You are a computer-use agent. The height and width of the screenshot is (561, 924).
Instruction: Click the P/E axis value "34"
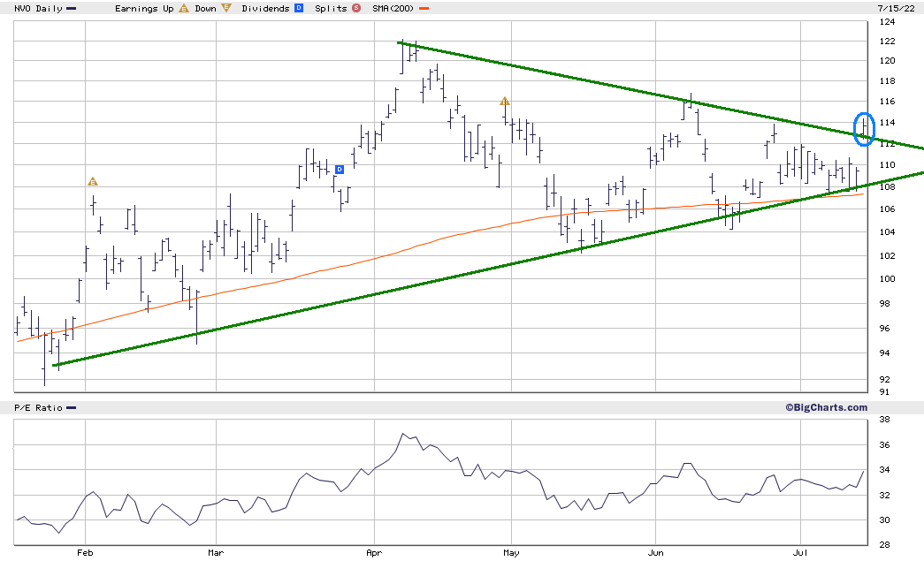tap(884, 470)
